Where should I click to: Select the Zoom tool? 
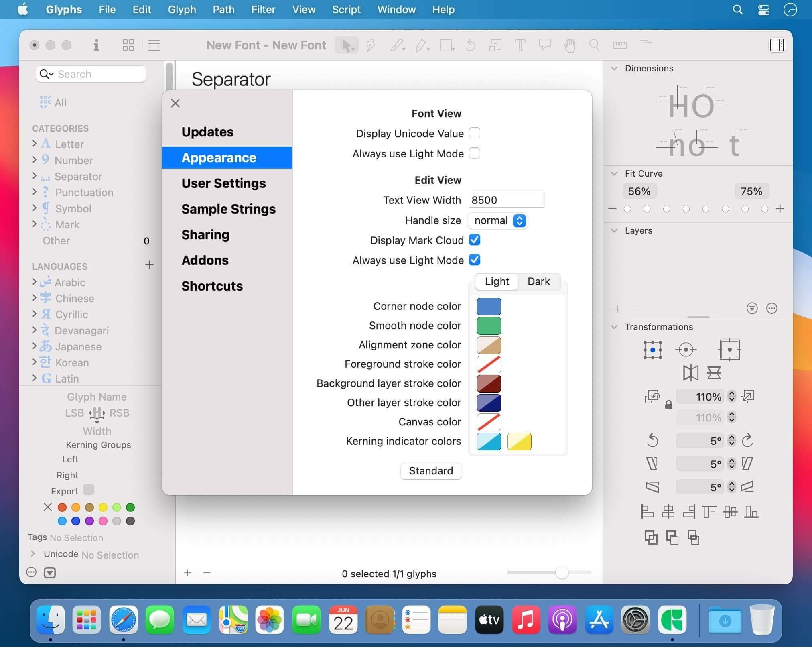594,45
